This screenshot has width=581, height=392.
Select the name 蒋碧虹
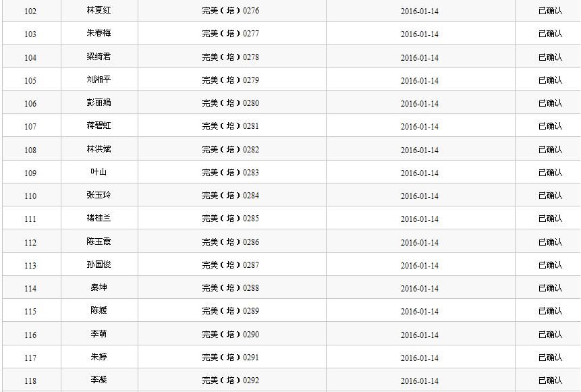tap(99, 126)
